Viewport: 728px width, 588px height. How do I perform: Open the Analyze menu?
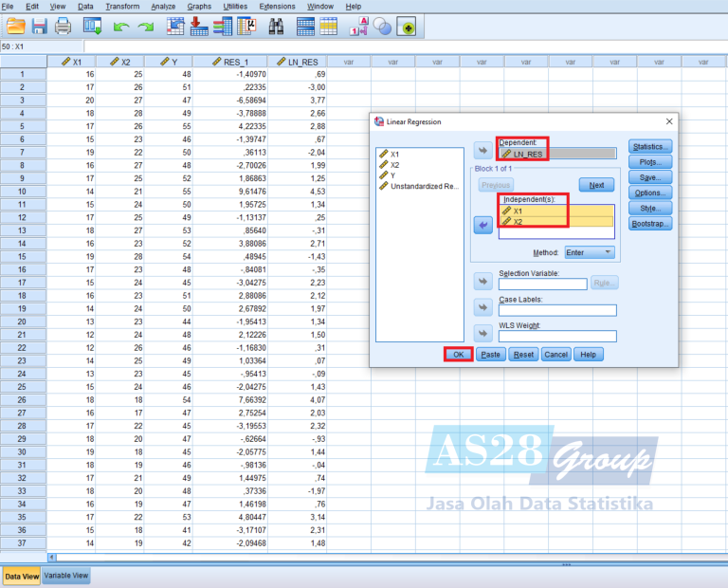[162, 6]
